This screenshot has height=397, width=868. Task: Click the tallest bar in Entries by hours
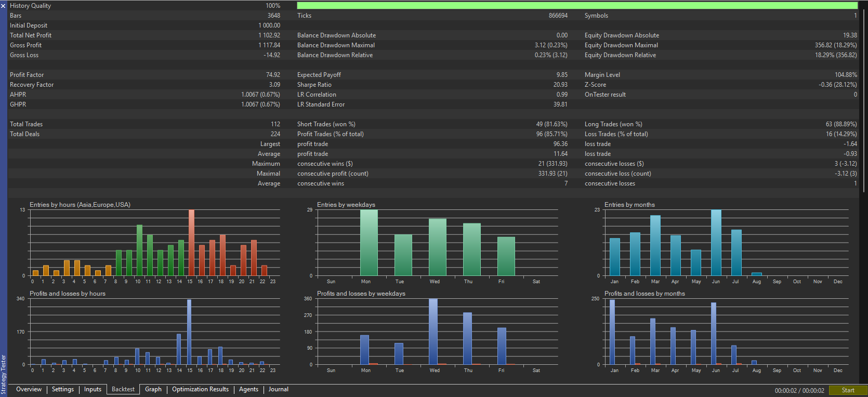(191, 243)
